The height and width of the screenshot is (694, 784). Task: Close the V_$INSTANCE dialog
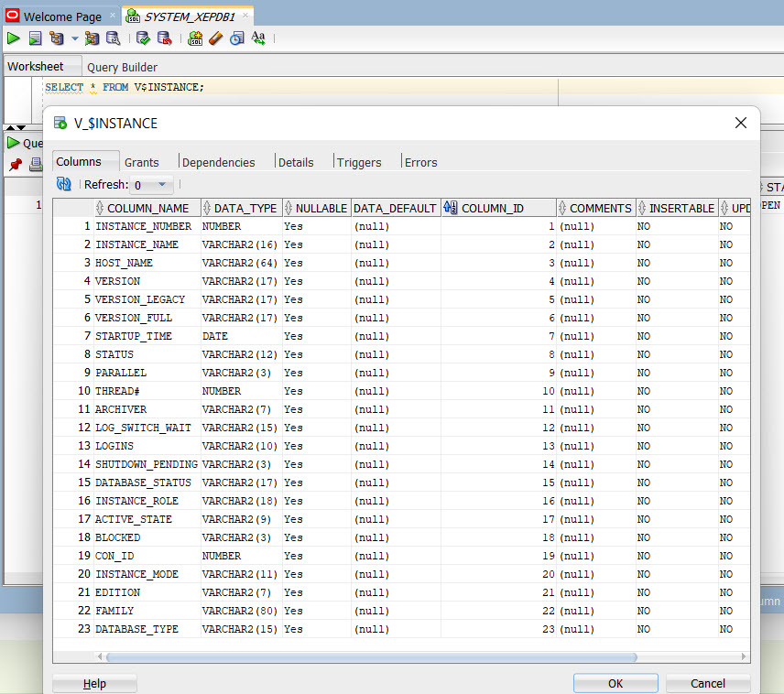pos(741,123)
